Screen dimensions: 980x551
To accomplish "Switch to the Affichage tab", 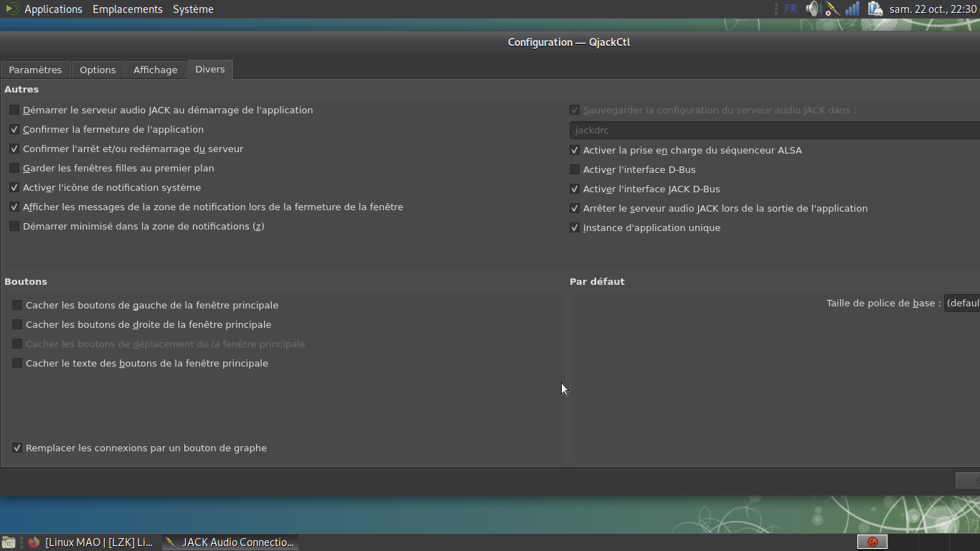I will [x=155, y=70].
